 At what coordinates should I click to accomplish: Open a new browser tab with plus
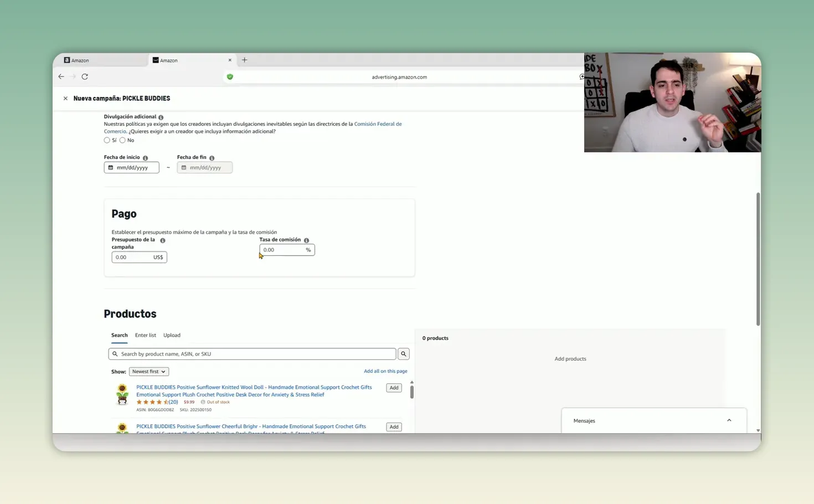[x=244, y=60]
